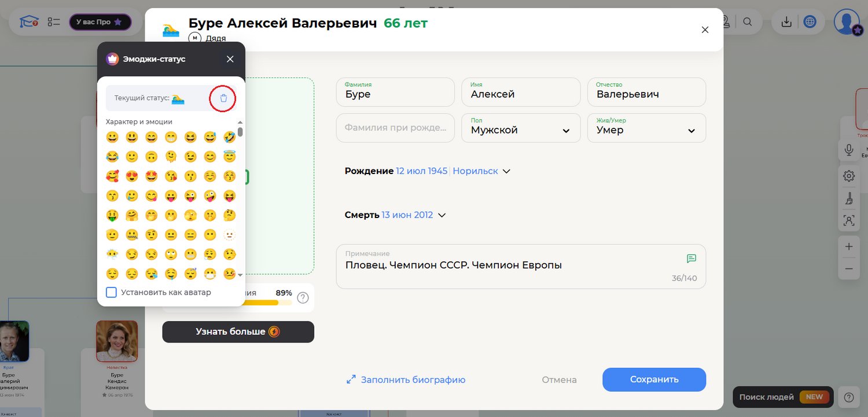Delete the current emoji status with trash icon
Image resolution: width=868 pixels, height=417 pixels.
[223, 98]
